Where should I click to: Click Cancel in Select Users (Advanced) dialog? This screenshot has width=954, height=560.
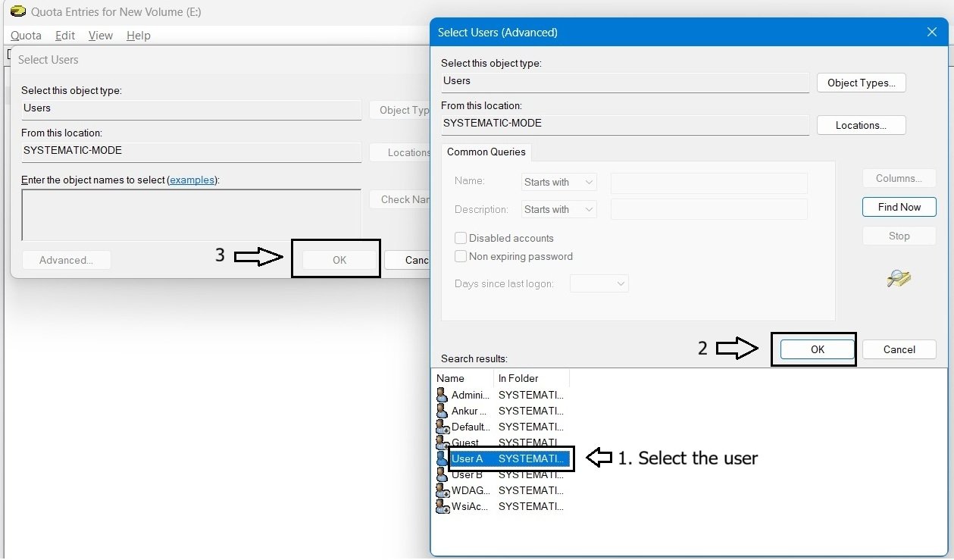(x=899, y=349)
